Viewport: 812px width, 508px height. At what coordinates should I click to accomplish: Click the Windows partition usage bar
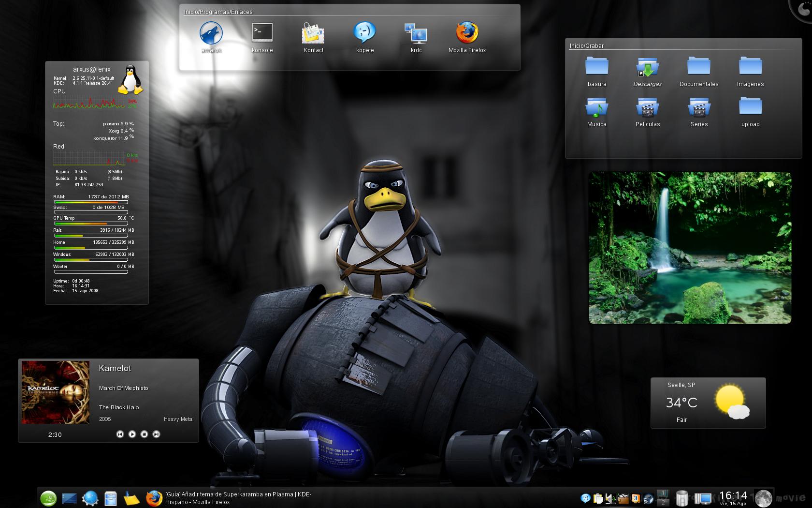91,260
